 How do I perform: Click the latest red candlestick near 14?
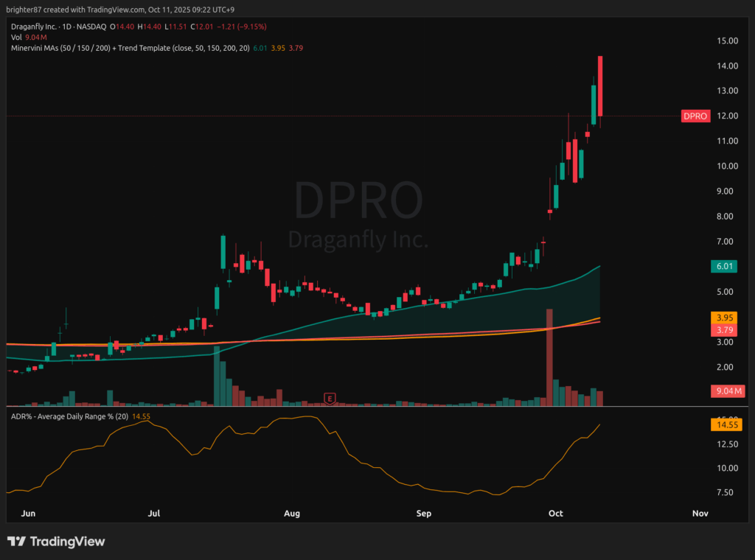click(x=601, y=86)
